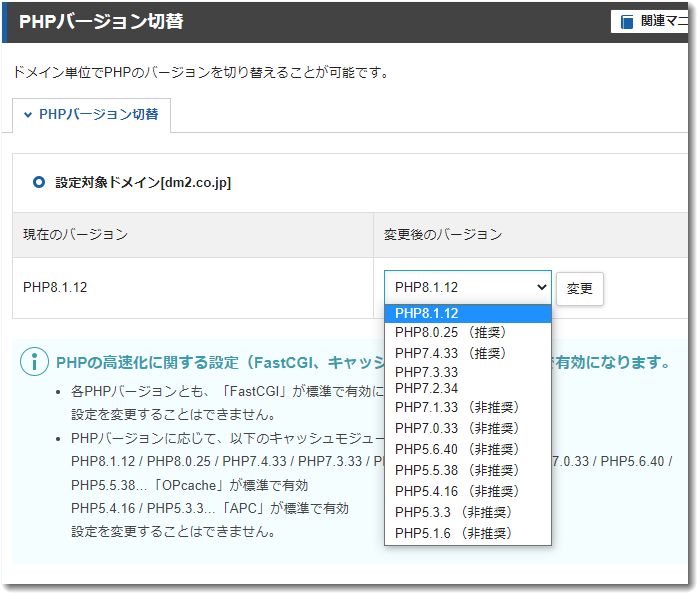Choose PHP7.4.33 (推奨) option
The image size is (697, 593).
coord(468,353)
